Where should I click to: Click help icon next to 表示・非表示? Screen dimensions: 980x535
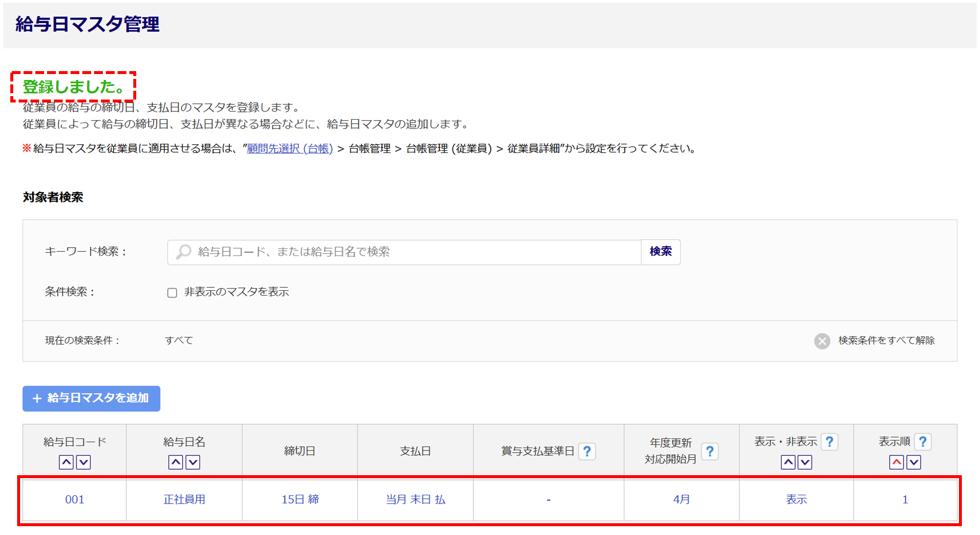pyautogui.click(x=829, y=442)
